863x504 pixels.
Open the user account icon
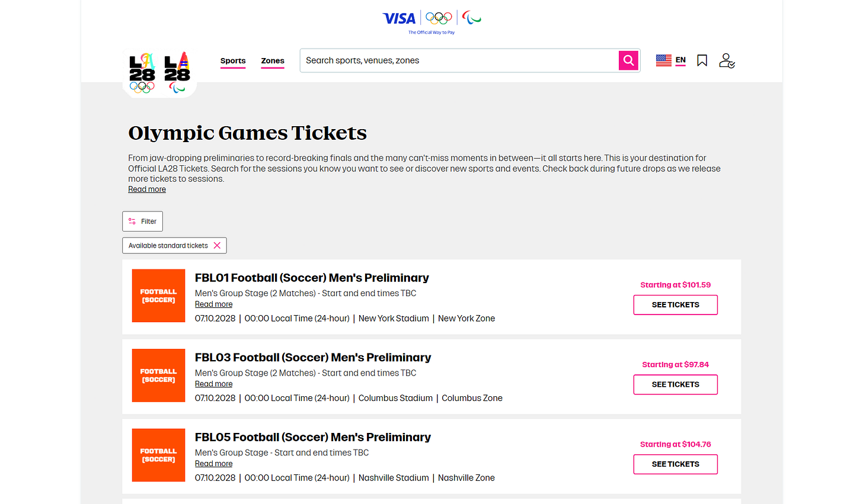coord(727,60)
